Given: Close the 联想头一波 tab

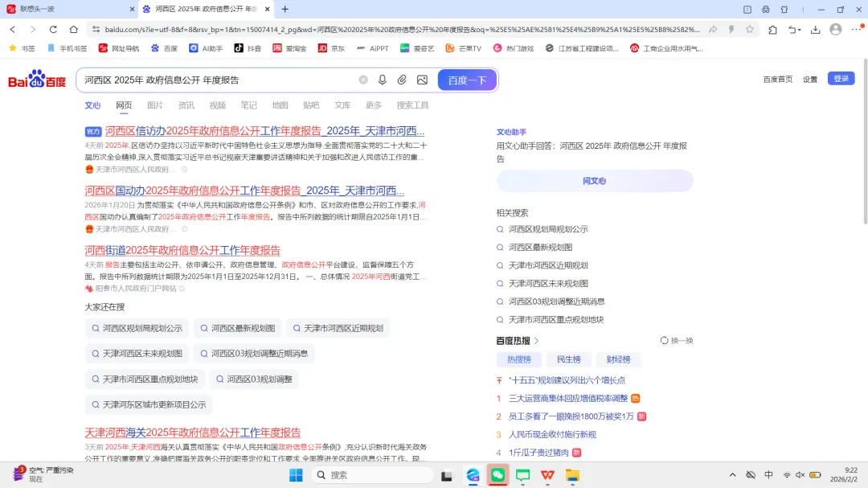Looking at the screenshot, I should click(x=132, y=9).
